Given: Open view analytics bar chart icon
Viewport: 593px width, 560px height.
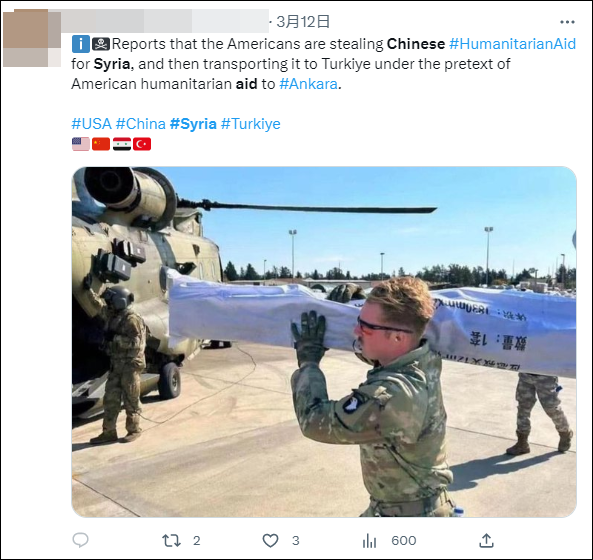Looking at the screenshot, I should click(x=369, y=541).
